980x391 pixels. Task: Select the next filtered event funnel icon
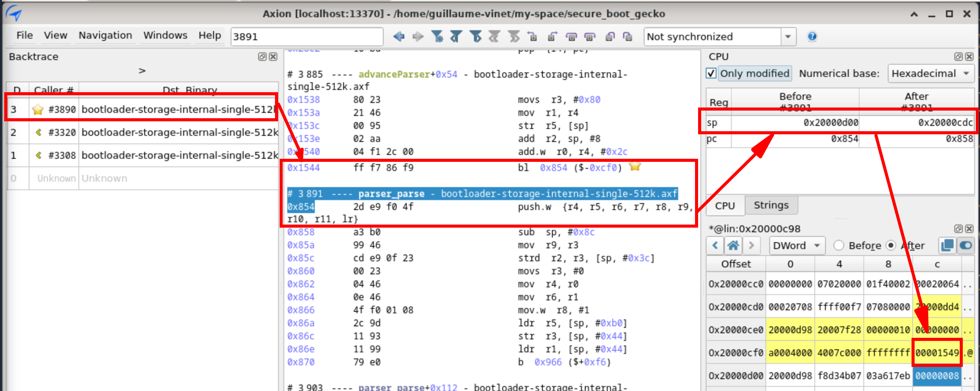click(475, 36)
